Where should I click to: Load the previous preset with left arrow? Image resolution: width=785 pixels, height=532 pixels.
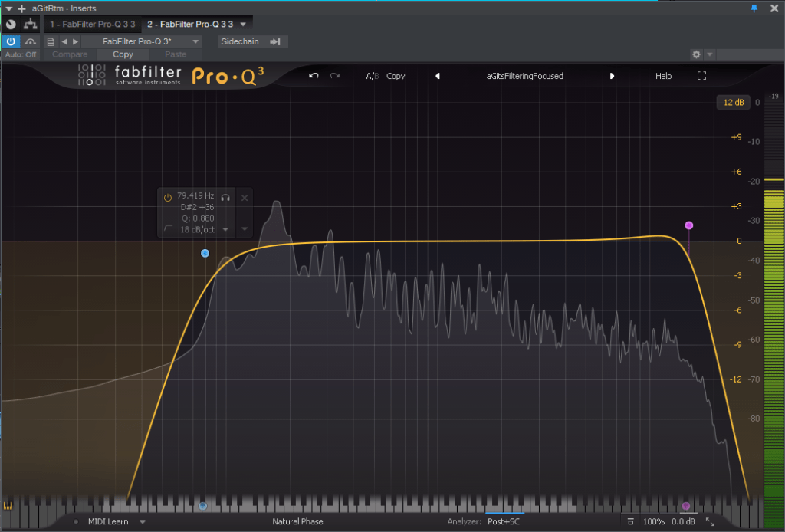[x=438, y=76]
